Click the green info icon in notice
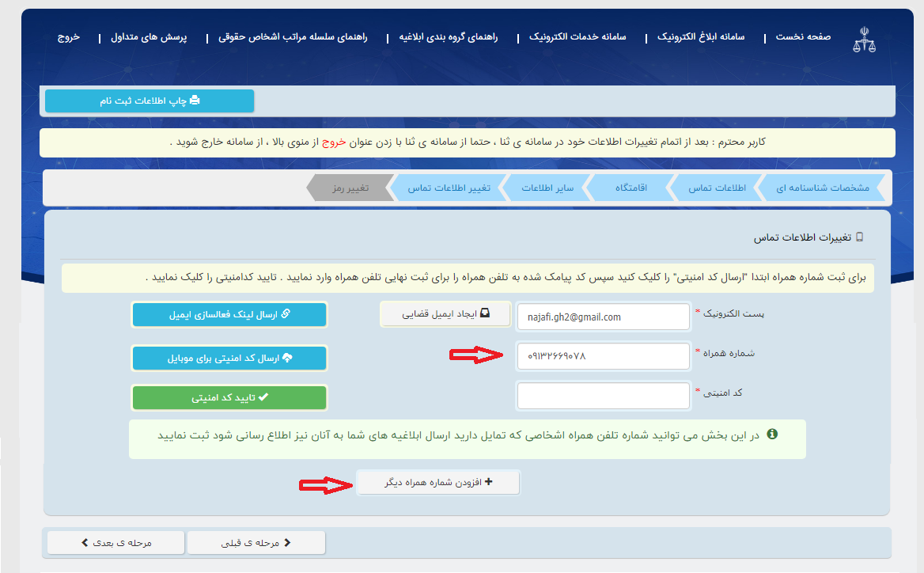 tap(772, 434)
